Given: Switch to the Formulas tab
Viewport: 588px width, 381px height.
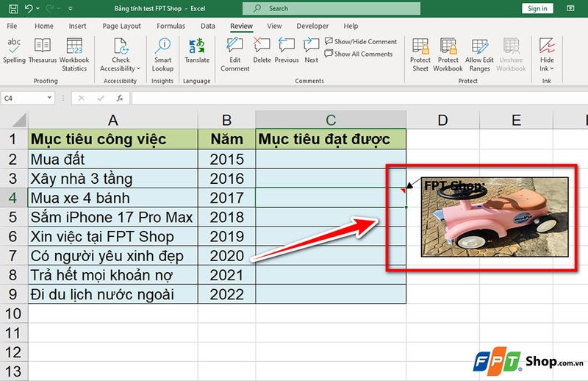Looking at the screenshot, I should click(171, 26).
